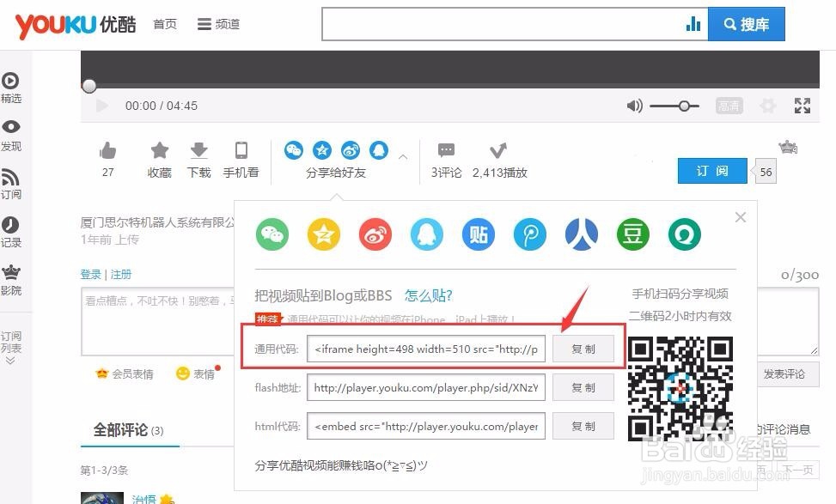Click the video play button

pyautogui.click(x=101, y=106)
